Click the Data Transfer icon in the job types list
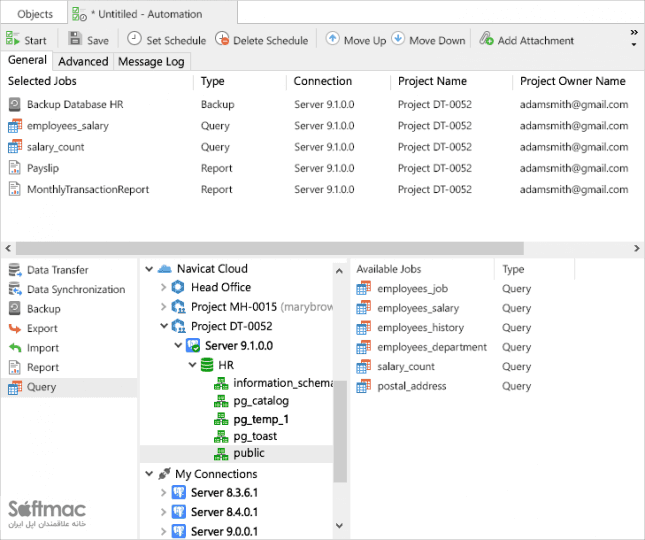Screen dimensions: 645x540 (x=15, y=270)
